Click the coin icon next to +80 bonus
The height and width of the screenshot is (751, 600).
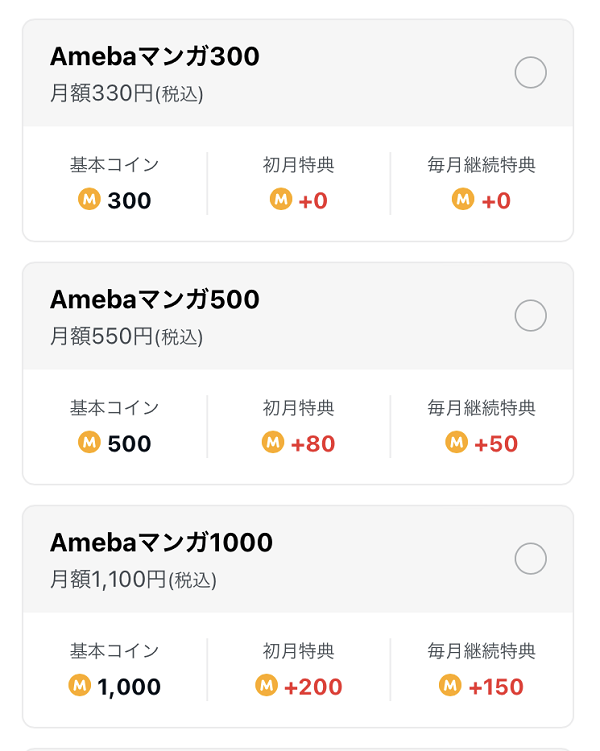click(x=273, y=442)
